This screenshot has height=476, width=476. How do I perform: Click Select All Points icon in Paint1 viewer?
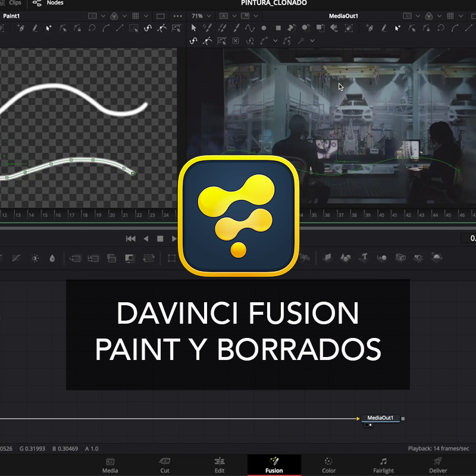[133, 28]
